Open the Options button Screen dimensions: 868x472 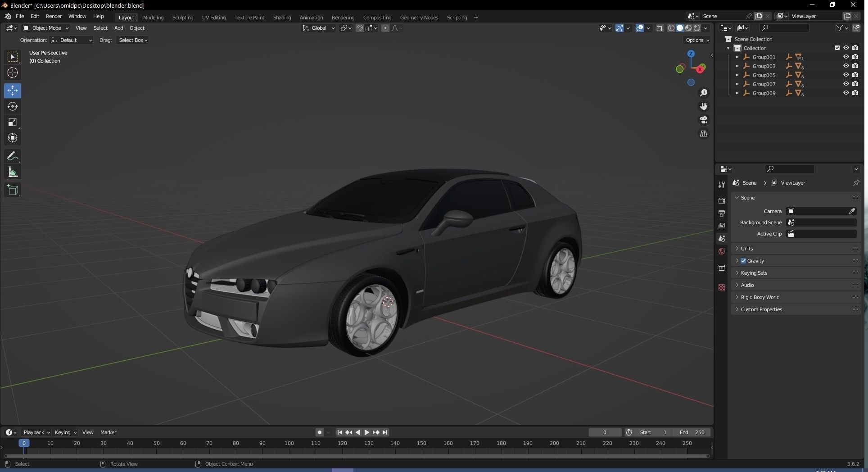pos(697,40)
